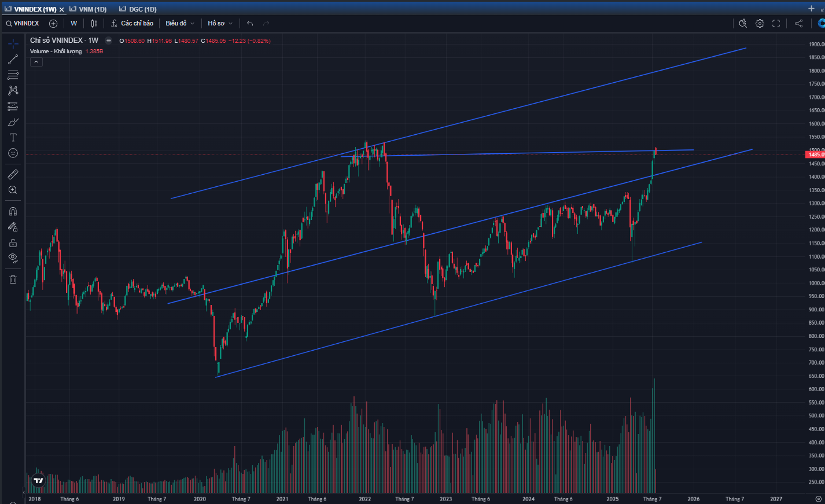Toggle magnet mode for drawings
This screenshot has width=825, height=504.
13,211
